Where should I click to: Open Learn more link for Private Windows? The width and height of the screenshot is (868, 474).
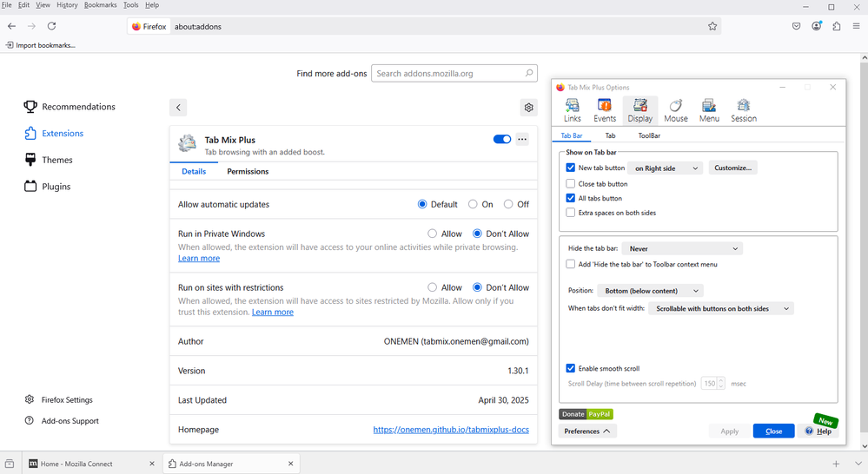pyautogui.click(x=199, y=259)
